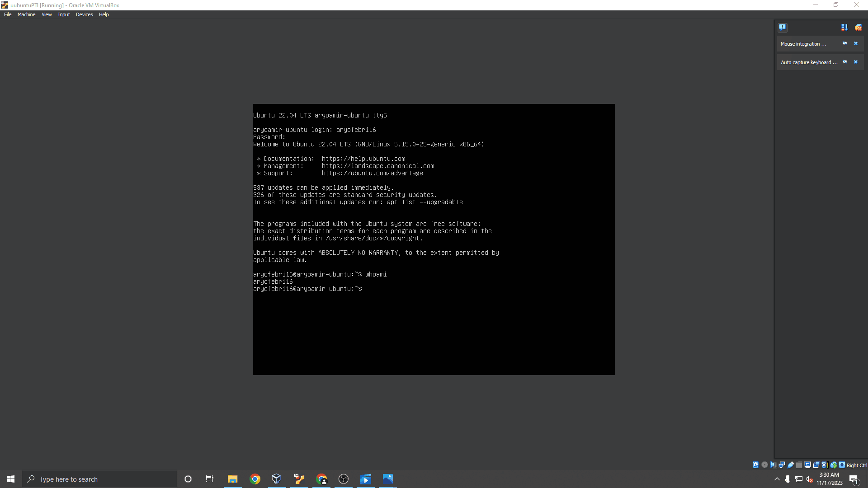Click the CPU virtualization status icon
Image resolution: width=868 pixels, height=488 pixels.
pyautogui.click(x=825, y=465)
